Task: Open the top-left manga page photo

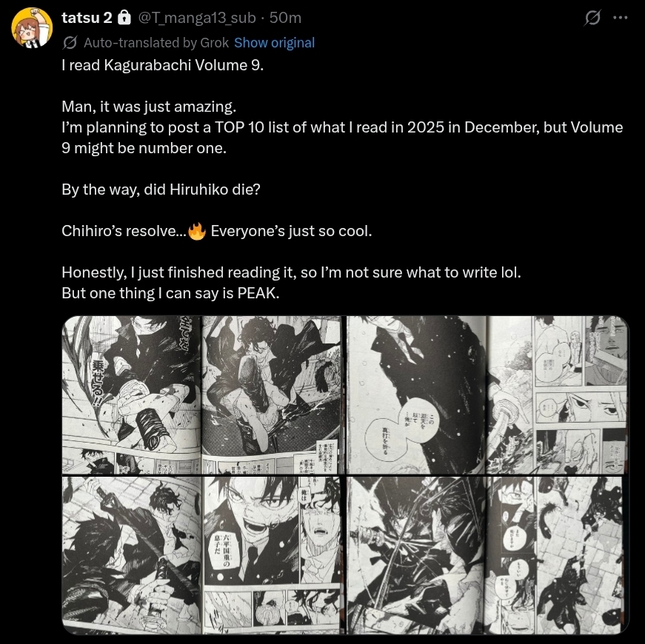Action: click(x=203, y=395)
